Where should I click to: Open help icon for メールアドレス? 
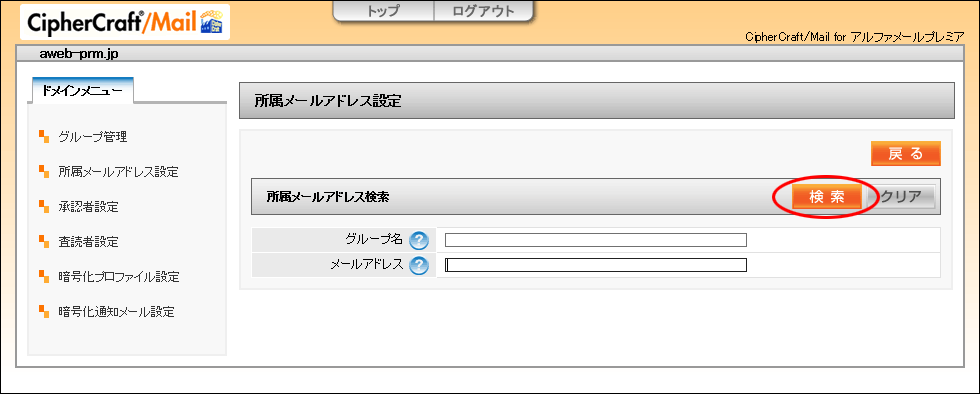(x=419, y=266)
